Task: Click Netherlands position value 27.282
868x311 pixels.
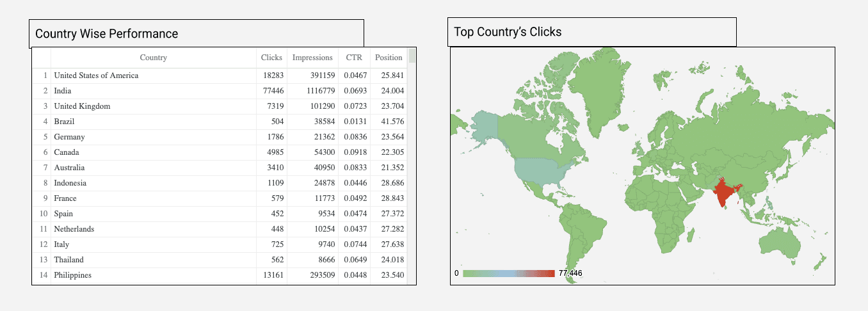Action: pos(392,229)
